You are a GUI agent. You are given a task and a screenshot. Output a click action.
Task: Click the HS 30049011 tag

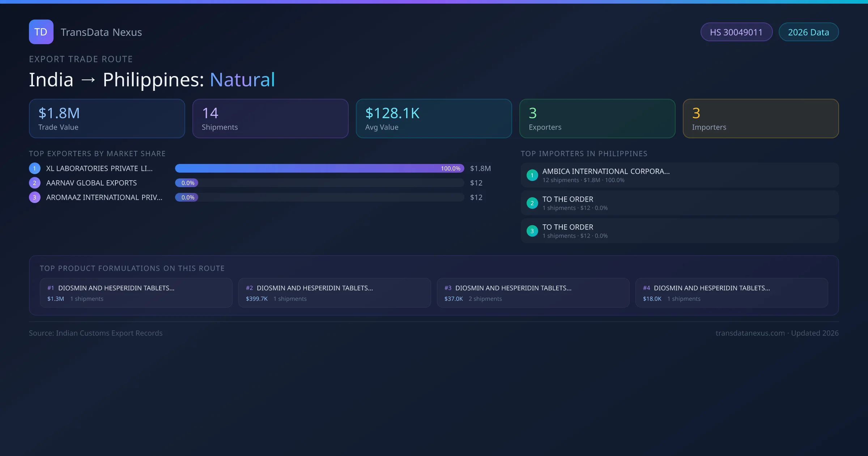pos(736,32)
